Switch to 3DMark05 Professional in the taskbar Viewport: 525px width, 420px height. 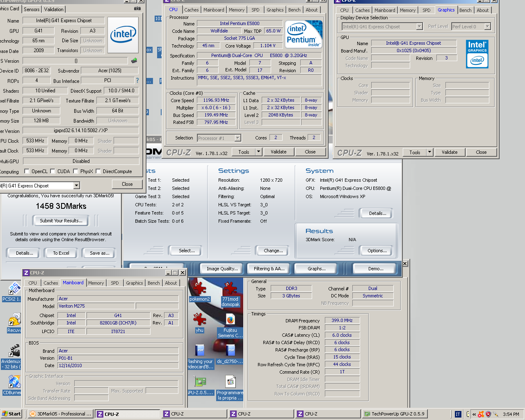tap(61, 414)
